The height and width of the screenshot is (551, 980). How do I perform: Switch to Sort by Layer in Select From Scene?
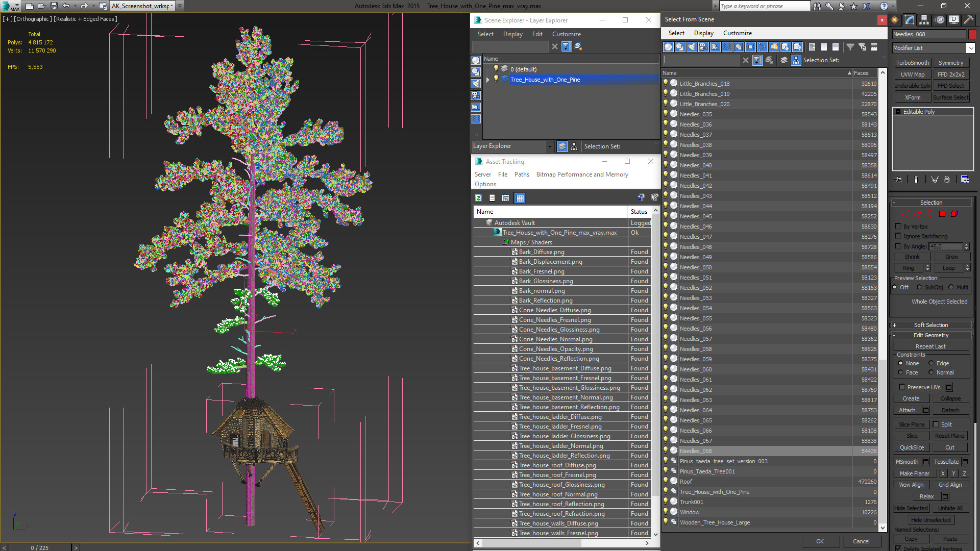coord(784,60)
